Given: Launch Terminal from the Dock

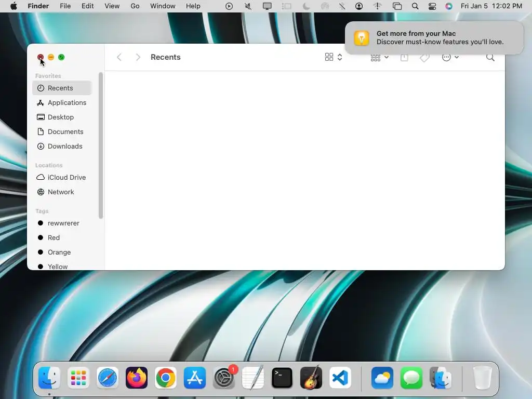Looking at the screenshot, I should point(282,378).
